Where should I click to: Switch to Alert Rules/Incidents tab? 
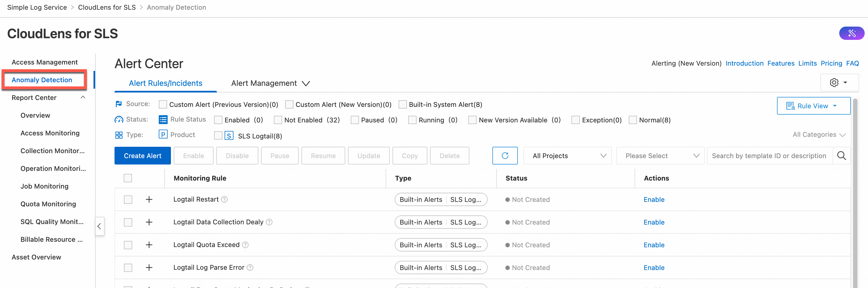[x=165, y=83]
